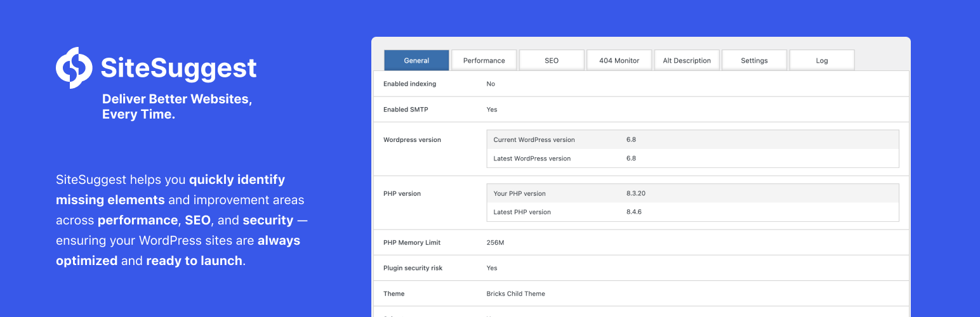This screenshot has height=317, width=980.
Task: Click the Enabled indexing row label
Action: tap(409, 84)
